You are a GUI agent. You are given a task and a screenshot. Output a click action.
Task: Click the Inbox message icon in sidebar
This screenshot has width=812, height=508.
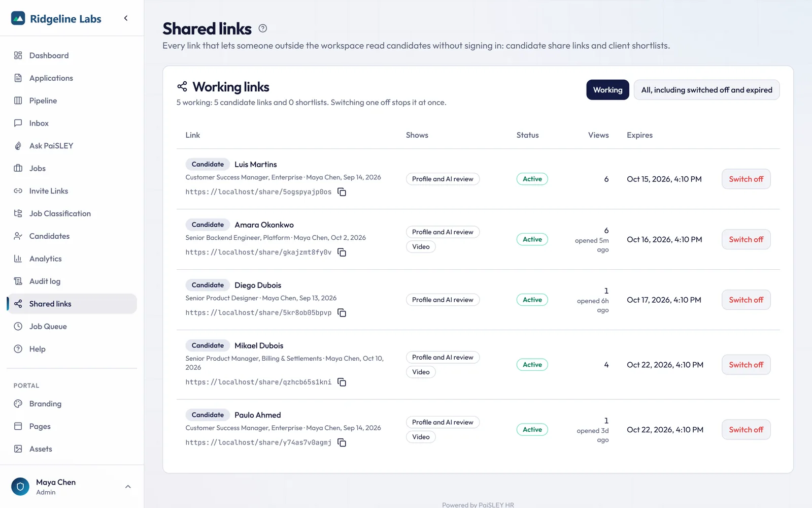[18, 123]
